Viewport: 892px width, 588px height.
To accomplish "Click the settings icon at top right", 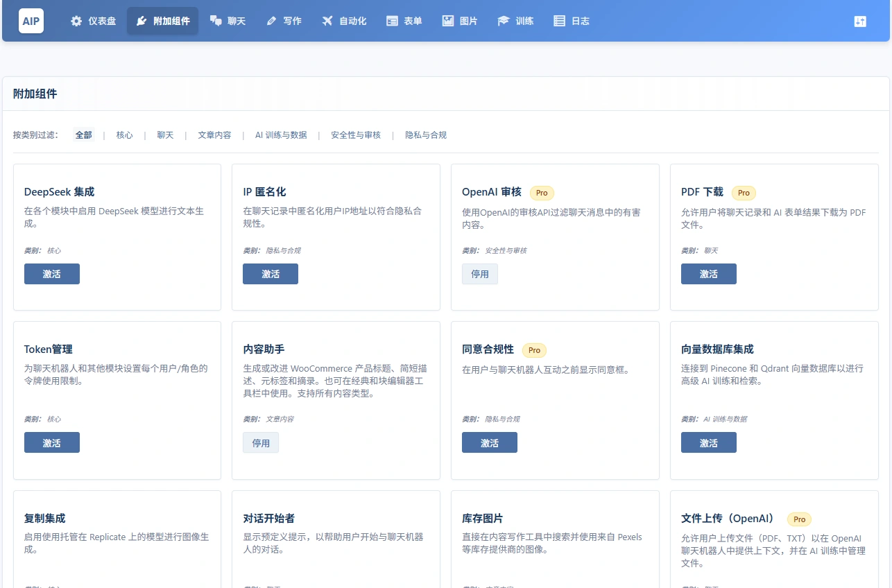I will point(860,21).
